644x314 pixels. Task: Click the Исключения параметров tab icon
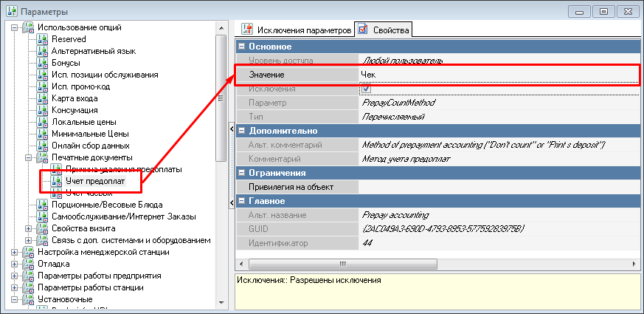point(247,30)
